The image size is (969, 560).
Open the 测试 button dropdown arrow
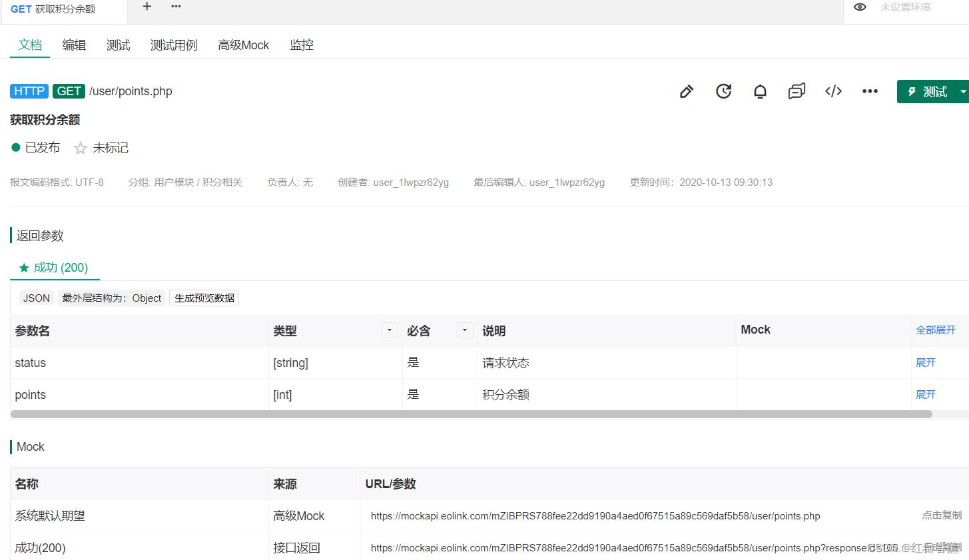(963, 91)
